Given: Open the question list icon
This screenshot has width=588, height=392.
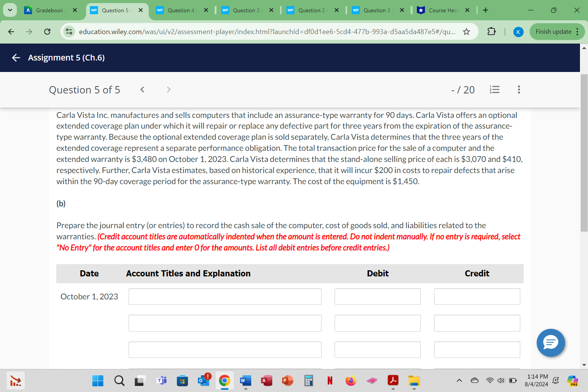Looking at the screenshot, I should (x=494, y=89).
